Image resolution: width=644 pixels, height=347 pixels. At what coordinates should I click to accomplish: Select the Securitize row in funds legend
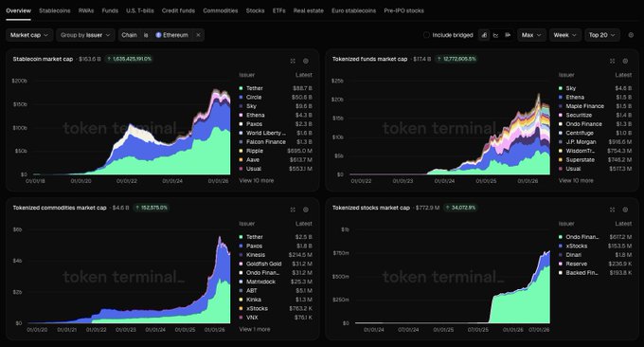click(x=595, y=115)
